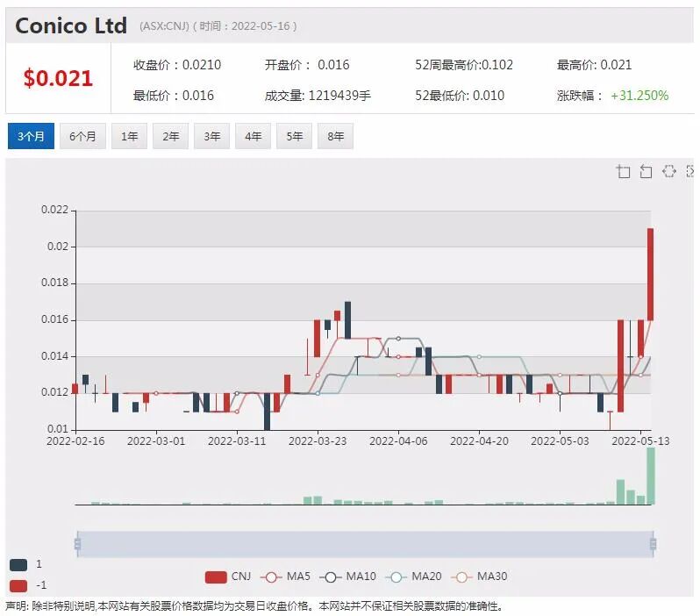Click the right handle of zoom slider
This screenshot has height=616, width=700.
click(654, 544)
